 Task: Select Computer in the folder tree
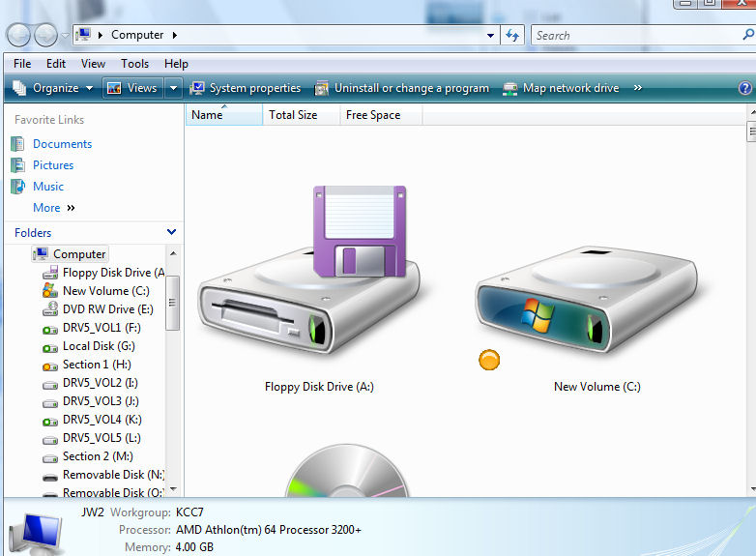pyautogui.click(x=79, y=253)
